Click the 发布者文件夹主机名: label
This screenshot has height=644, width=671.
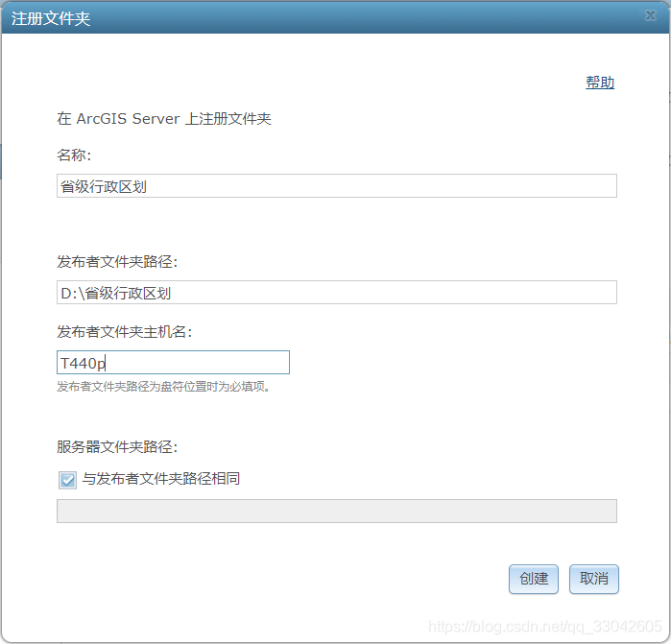pyautogui.click(x=125, y=332)
